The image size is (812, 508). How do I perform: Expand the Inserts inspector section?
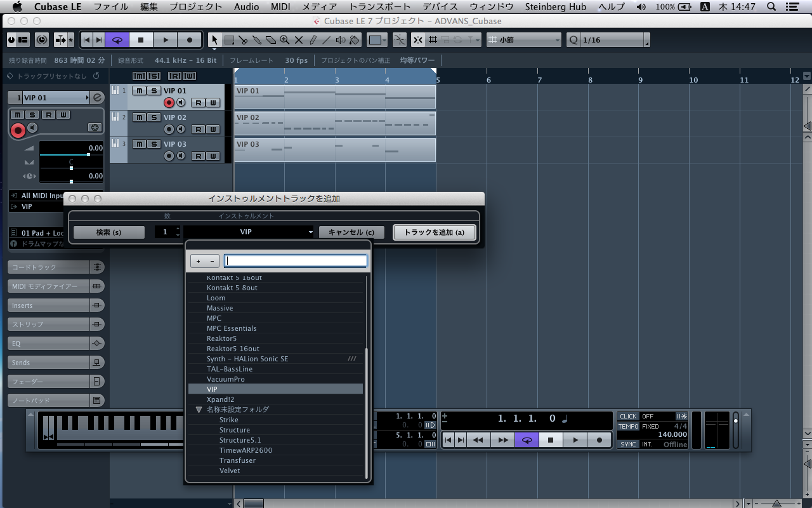pos(56,305)
